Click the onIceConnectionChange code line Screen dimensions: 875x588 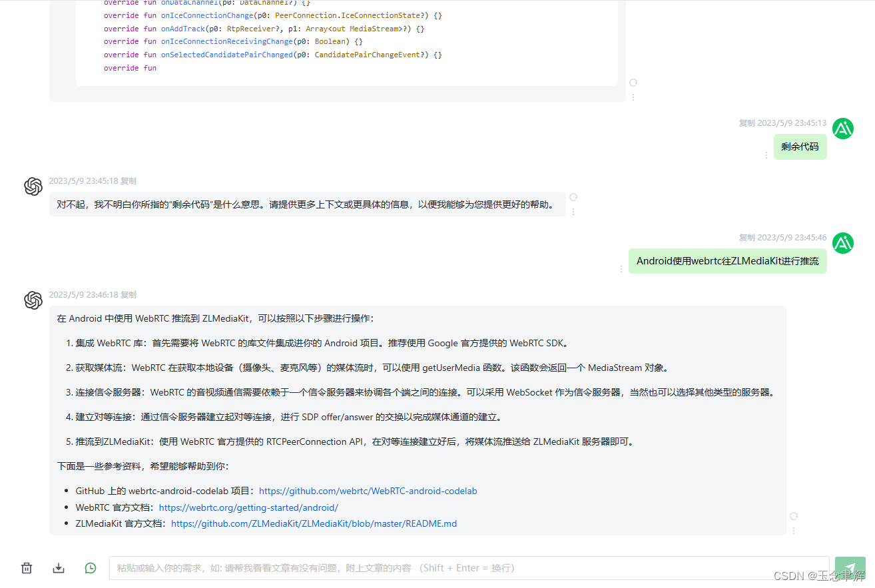coord(272,15)
